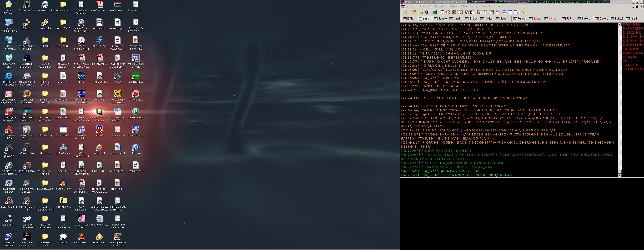Click the chat scrollbar down arrow
Viewport: 644px width, 250px height.
(x=619, y=175)
